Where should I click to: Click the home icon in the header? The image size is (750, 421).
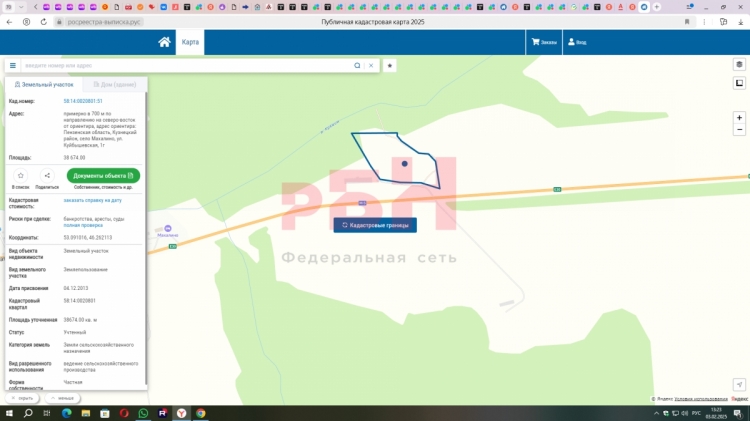pyautogui.click(x=164, y=42)
